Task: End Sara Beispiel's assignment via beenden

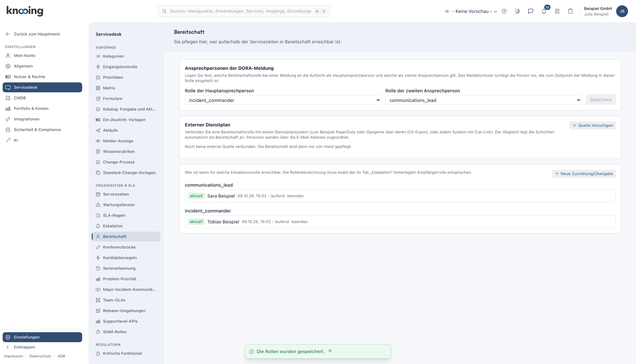Action: click(295, 196)
